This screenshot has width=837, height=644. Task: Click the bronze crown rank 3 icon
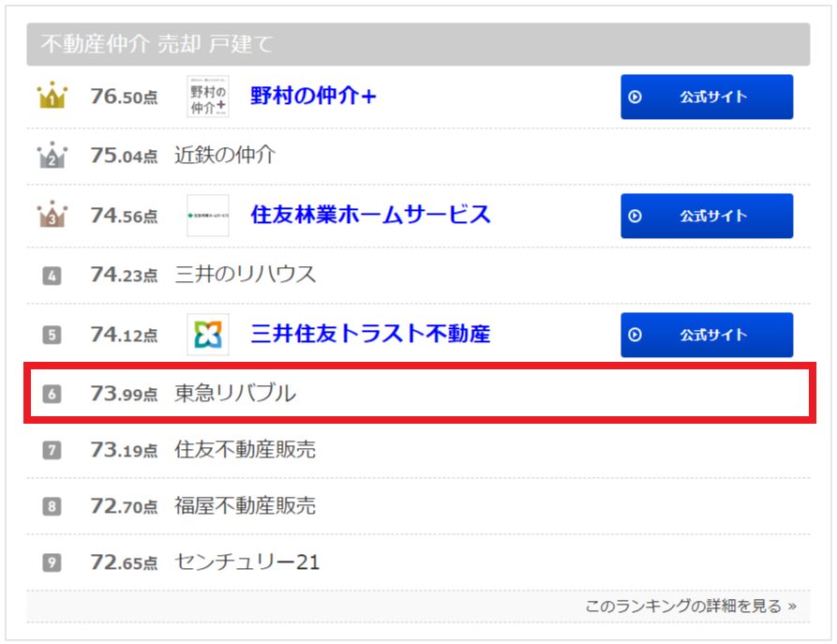(x=52, y=215)
